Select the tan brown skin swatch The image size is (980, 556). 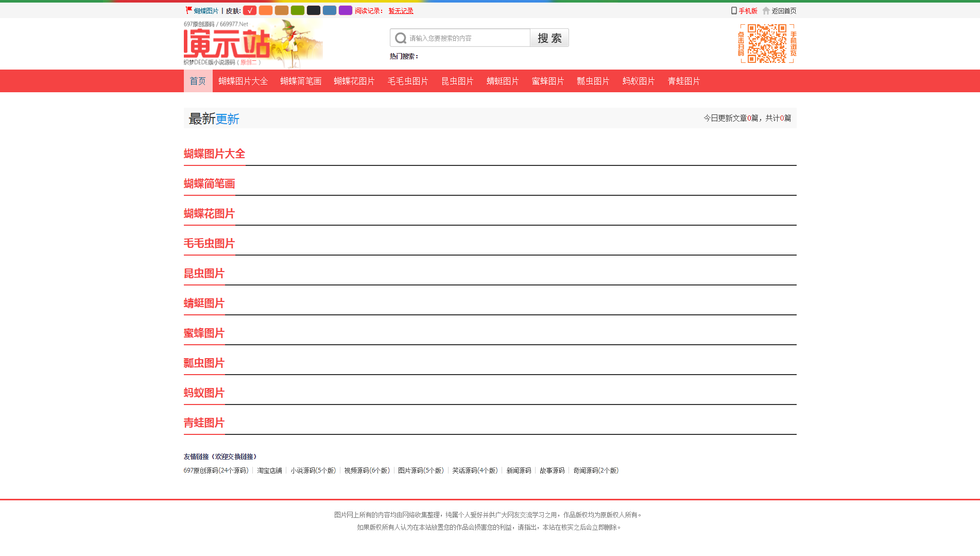tap(282, 10)
